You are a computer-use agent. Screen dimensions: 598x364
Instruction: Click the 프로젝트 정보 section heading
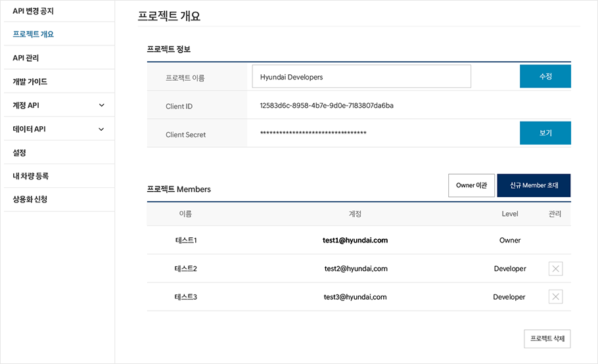(x=169, y=49)
